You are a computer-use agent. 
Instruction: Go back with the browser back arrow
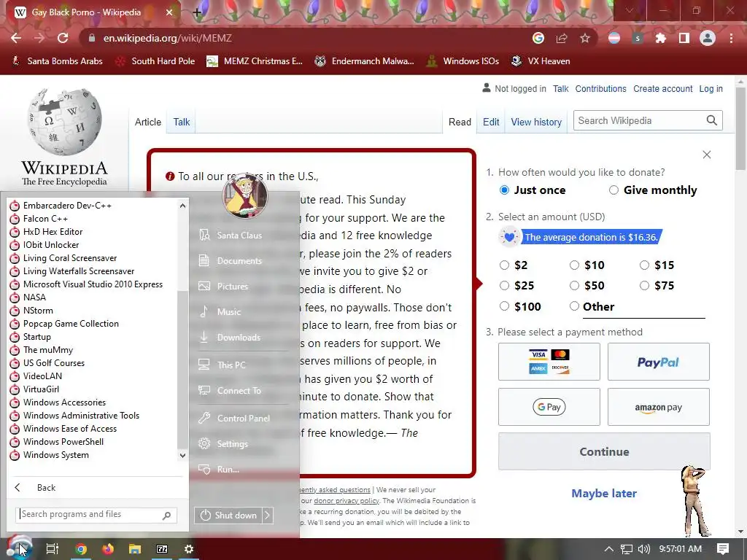(x=16, y=38)
